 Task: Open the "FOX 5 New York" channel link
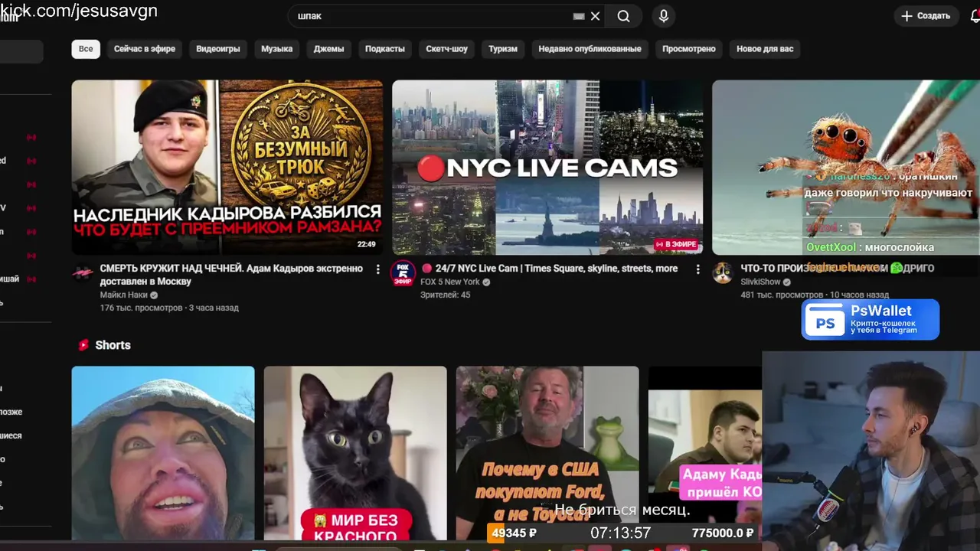(450, 282)
